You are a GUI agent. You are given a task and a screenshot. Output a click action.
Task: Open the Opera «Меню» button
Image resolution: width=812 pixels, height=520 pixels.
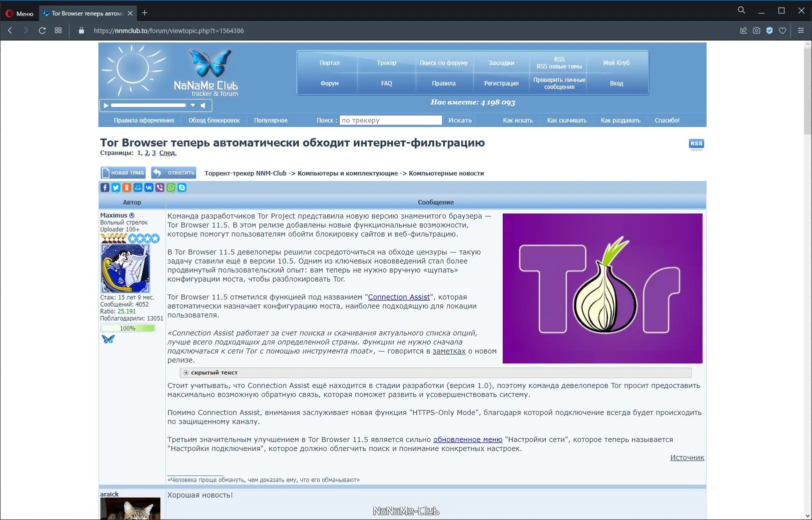pyautogui.click(x=19, y=13)
